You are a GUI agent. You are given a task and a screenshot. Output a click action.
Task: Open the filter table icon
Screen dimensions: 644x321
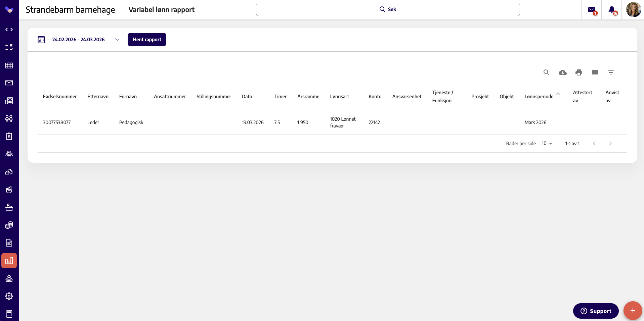611,72
